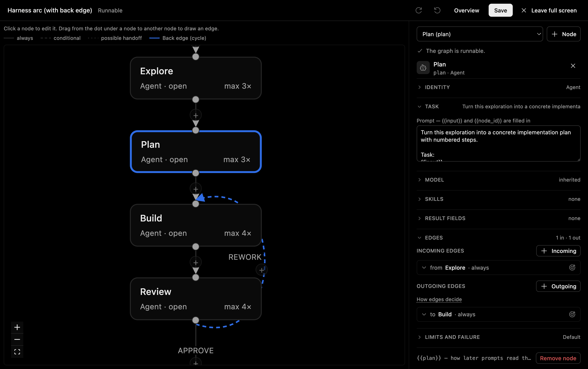Open the Overview view

(466, 10)
